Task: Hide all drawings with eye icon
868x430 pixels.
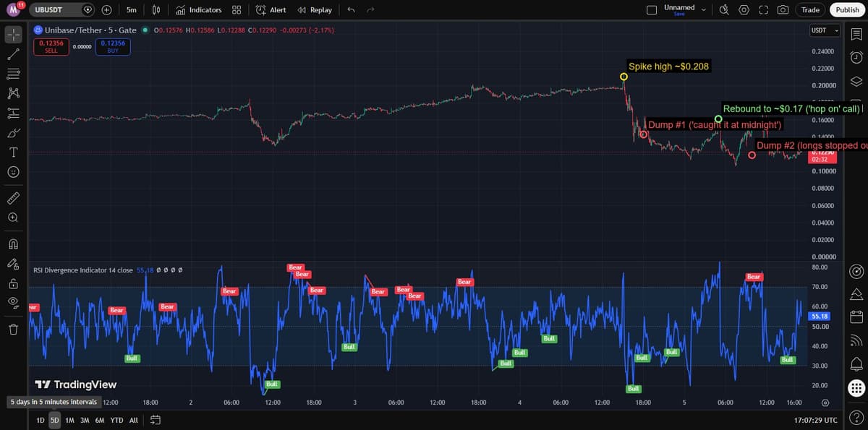Action: [x=12, y=303]
